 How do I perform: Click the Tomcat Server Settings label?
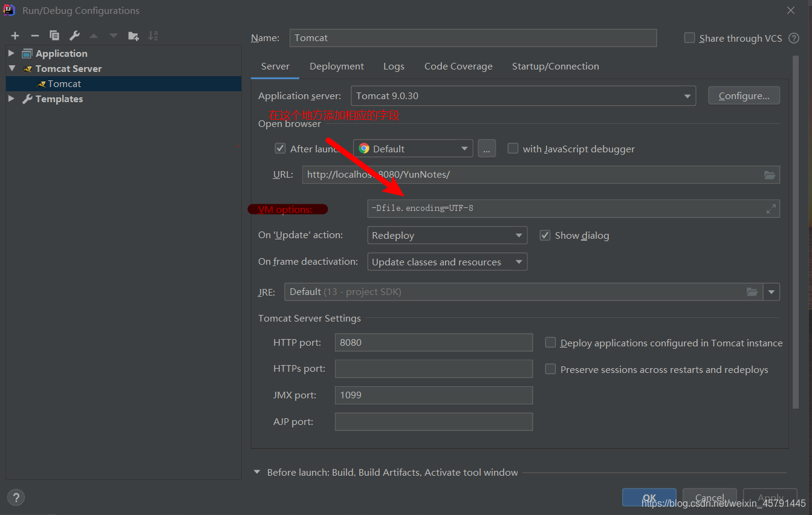point(310,318)
